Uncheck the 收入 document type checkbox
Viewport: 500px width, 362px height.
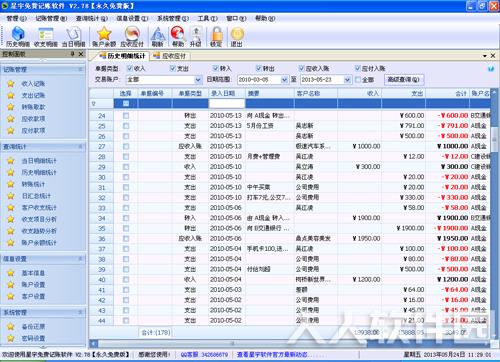130,68
